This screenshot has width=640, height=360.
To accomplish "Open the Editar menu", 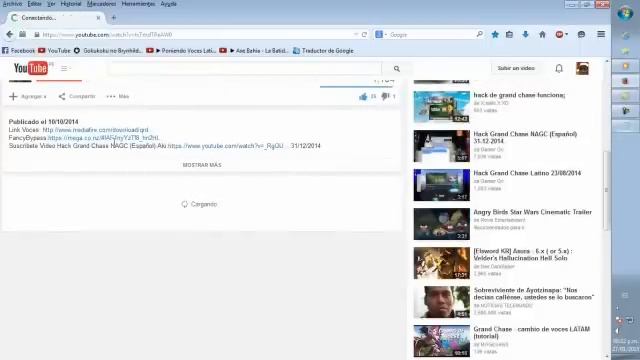I will tap(34, 4).
